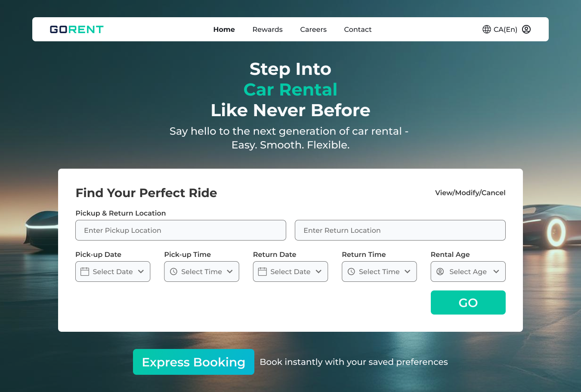Image resolution: width=581 pixels, height=392 pixels.
Task: Expand the Return Time dropdown chevron
Action: coord(408,272)
